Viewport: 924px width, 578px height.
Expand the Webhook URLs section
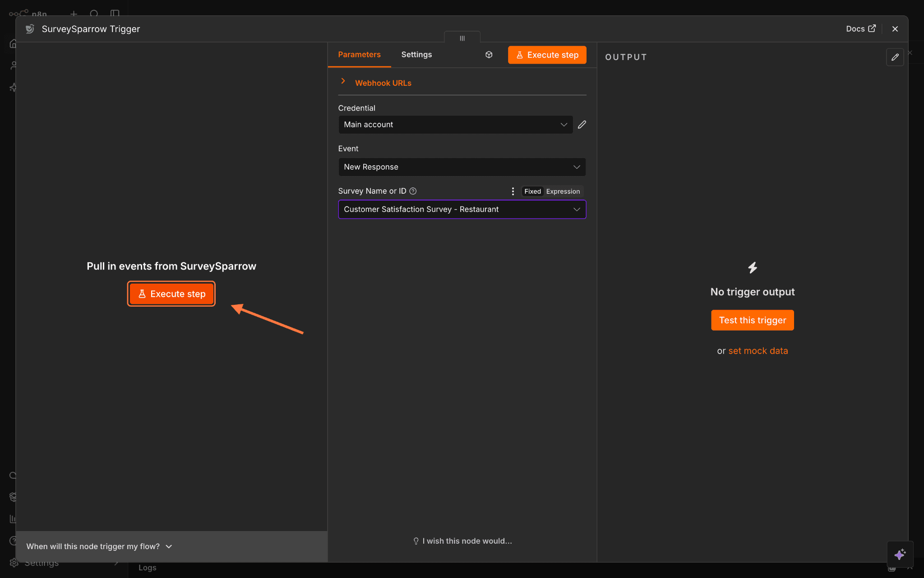(383, 83)
